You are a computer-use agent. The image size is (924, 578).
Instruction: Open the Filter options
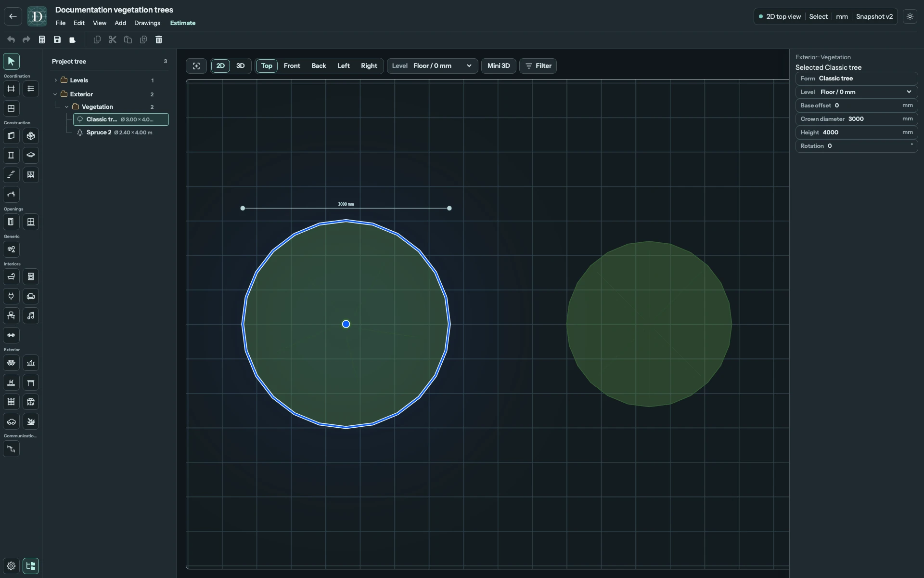pyautogui.click(x=538, y=66)
